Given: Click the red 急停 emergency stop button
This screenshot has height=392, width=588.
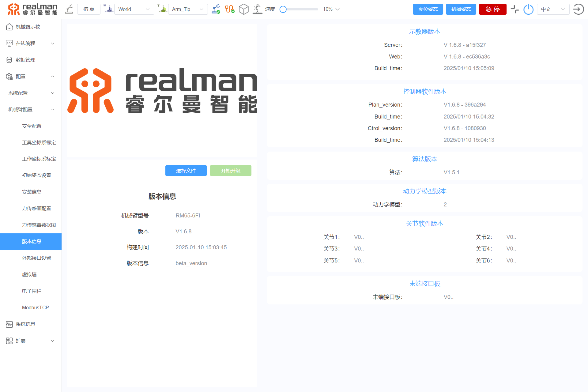Looking at the screenshot, I should point(493,9).
